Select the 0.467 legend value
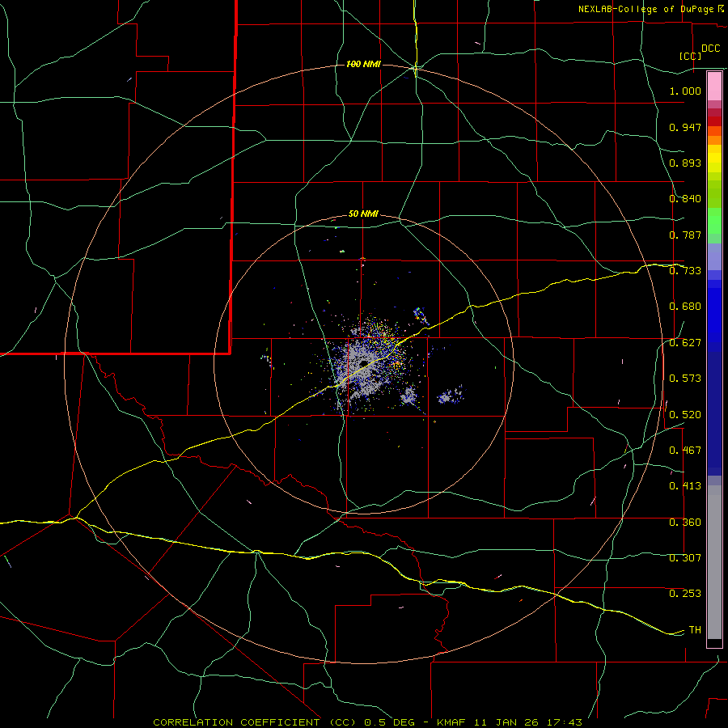This screenshot has width=728, height=728. click(685, 451)
